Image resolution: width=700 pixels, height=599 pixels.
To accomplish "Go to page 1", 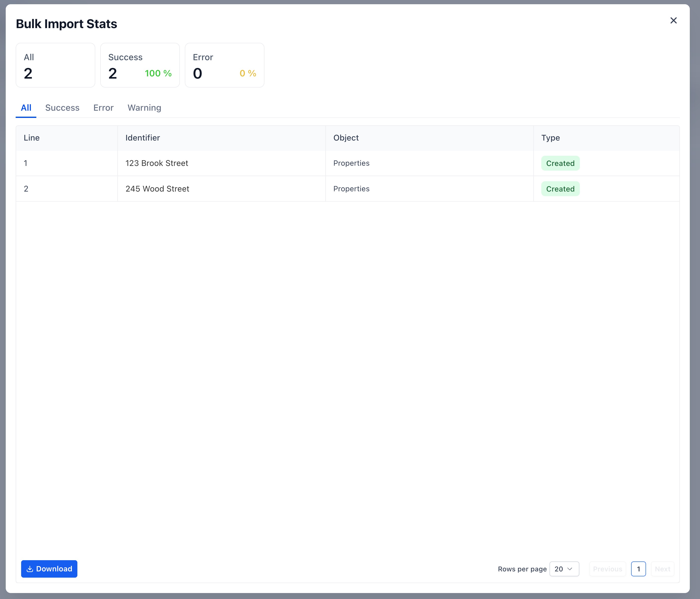I will [638, 569].
